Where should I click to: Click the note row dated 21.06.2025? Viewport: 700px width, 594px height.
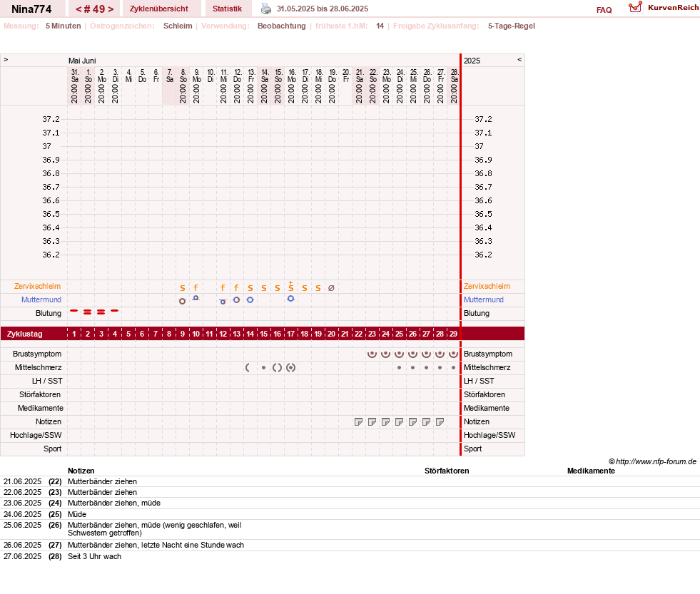350,481
